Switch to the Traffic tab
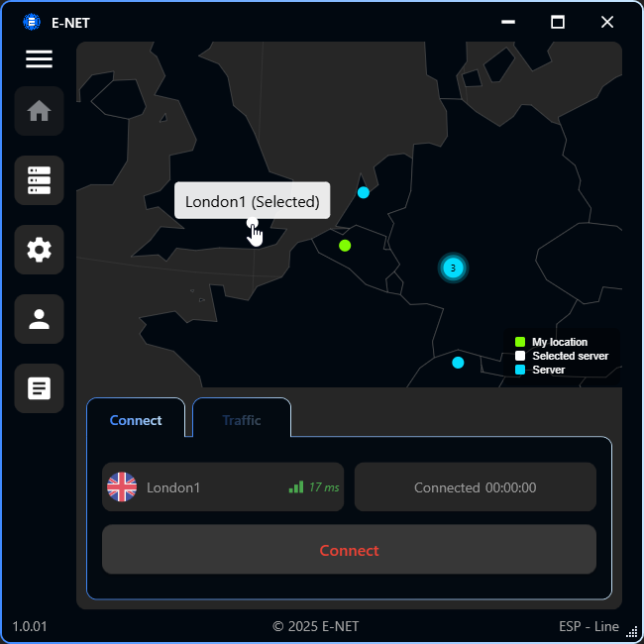Image resolution: width=644 pixels, height=644 pixels. [x=242, y=420]
